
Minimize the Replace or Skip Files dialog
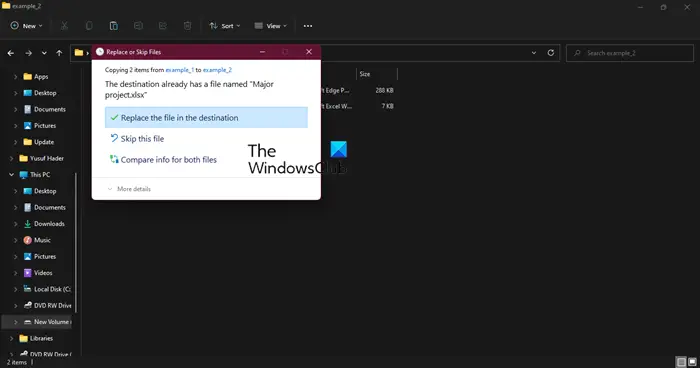coord(262,52)
